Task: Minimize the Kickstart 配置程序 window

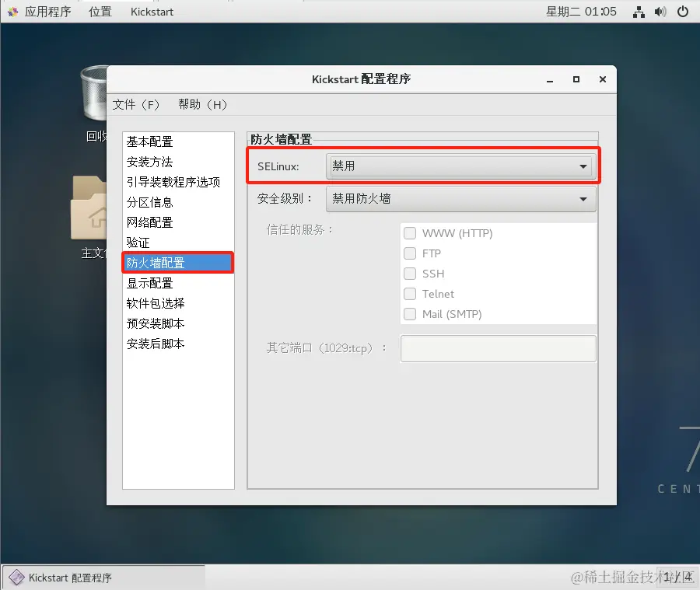Action: pyautogui.click(x=550, y=79)
